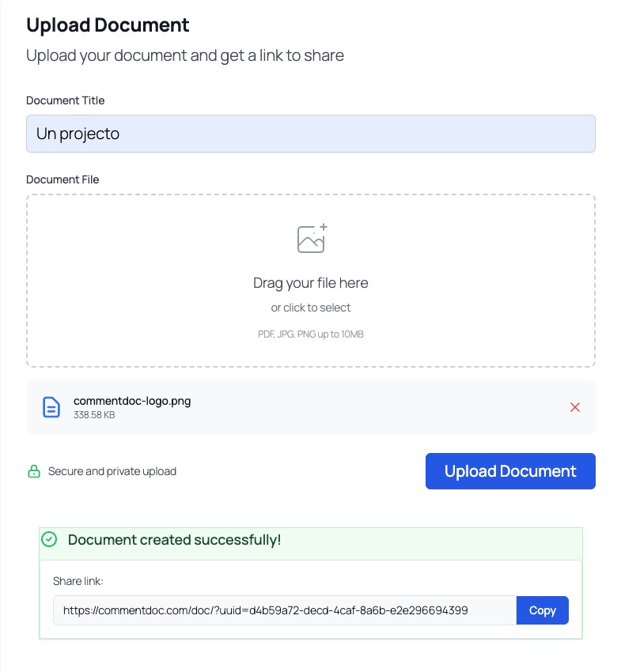Select the commentdoc-logo.png file name
The height and width of the screenshot is (672, 621).
[x=132, y=401]
